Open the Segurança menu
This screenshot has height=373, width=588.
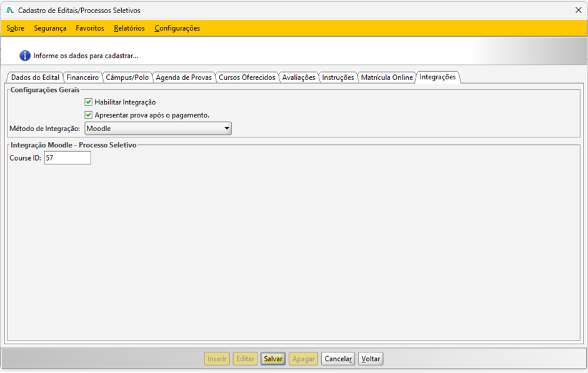[x=50, y=28]
